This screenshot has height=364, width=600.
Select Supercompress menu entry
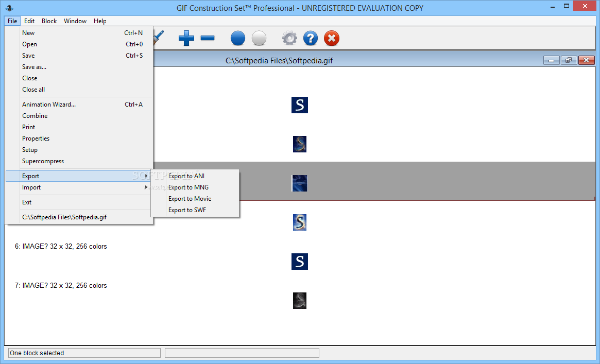coord(79,161)
